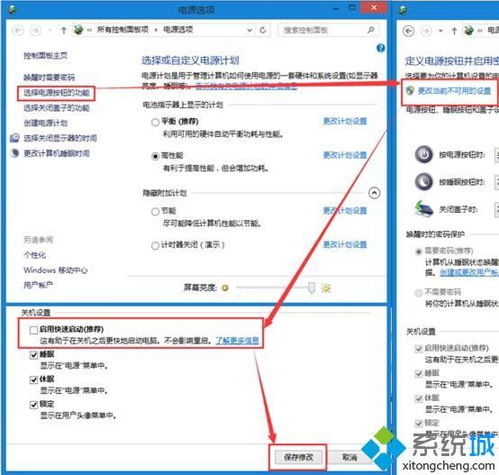Select 不需要密码 radio in right window
Image resolution: width=499 pixels, height=475 pixels.
[418, 293]
